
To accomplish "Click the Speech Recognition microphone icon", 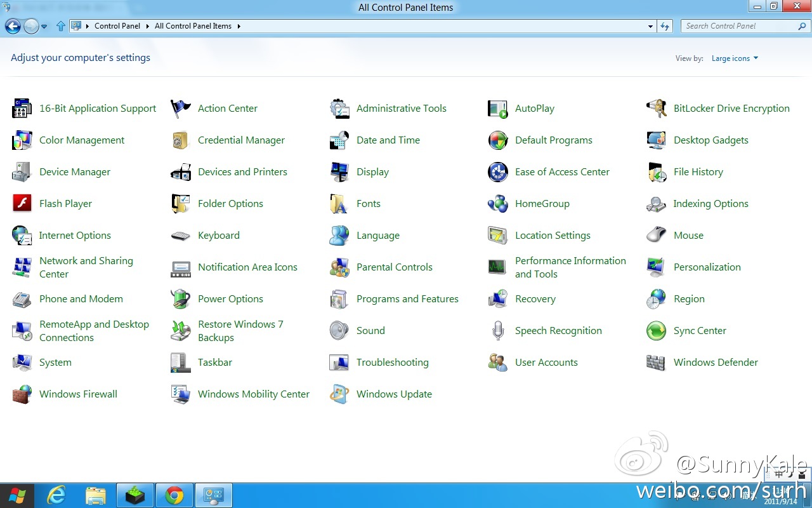I will tap(498, 331).
